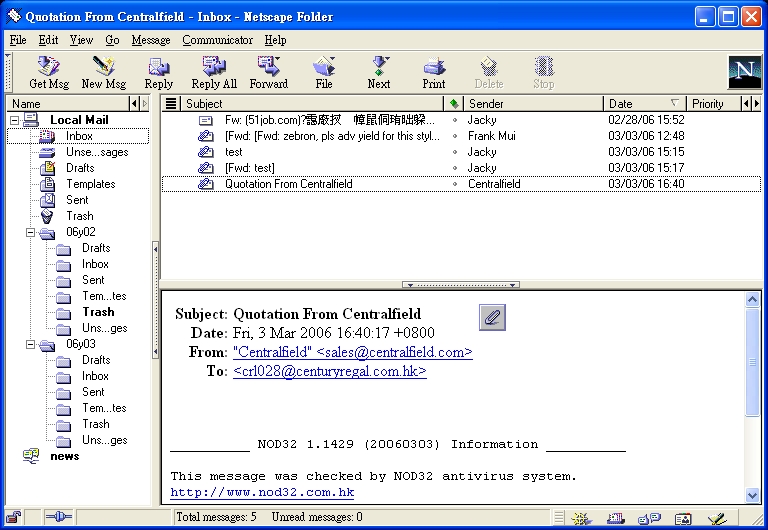Image resolution: width=768 pixels, height=530 pixels.
Task: Toggle thread view icon in message list header
Action: [x=171, y=104]
